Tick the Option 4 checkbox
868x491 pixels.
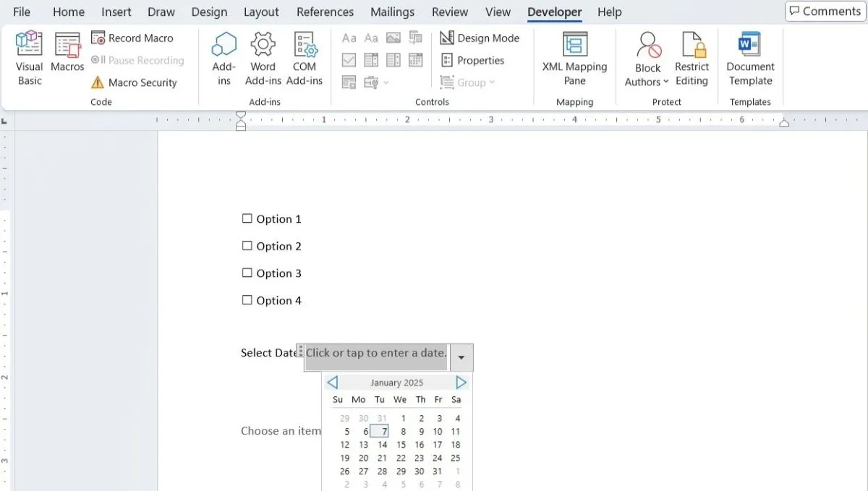point(247,299)
